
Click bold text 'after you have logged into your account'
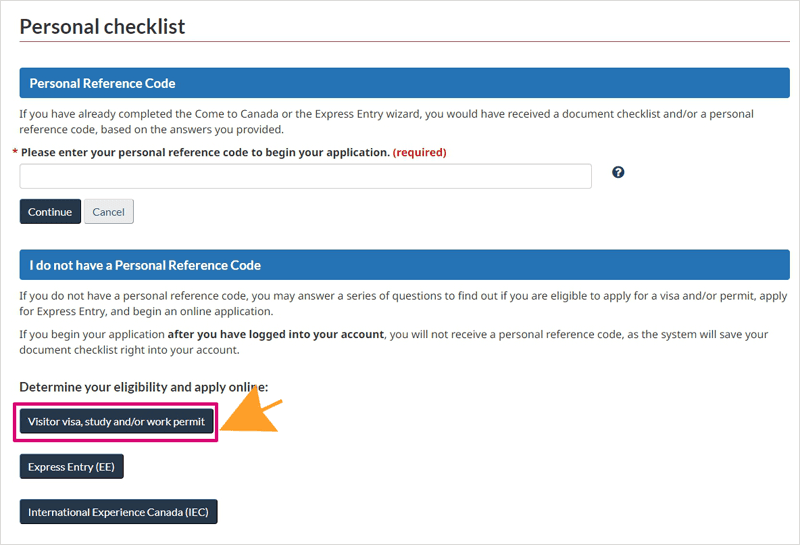point(276,334)
